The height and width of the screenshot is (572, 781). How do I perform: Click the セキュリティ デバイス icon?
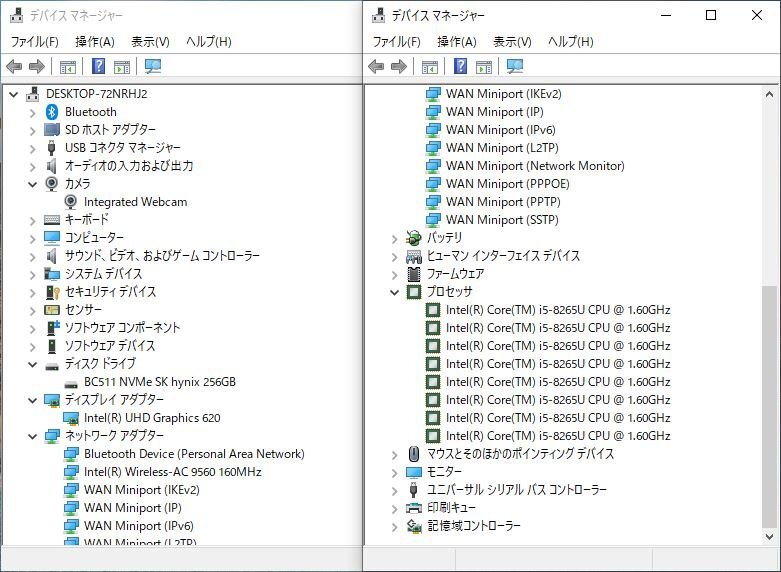click(x=52, y=292)
